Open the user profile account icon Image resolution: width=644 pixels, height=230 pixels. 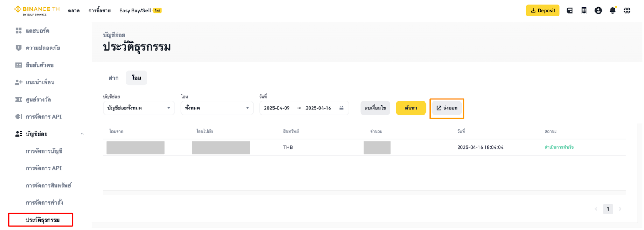coord(598,10)
